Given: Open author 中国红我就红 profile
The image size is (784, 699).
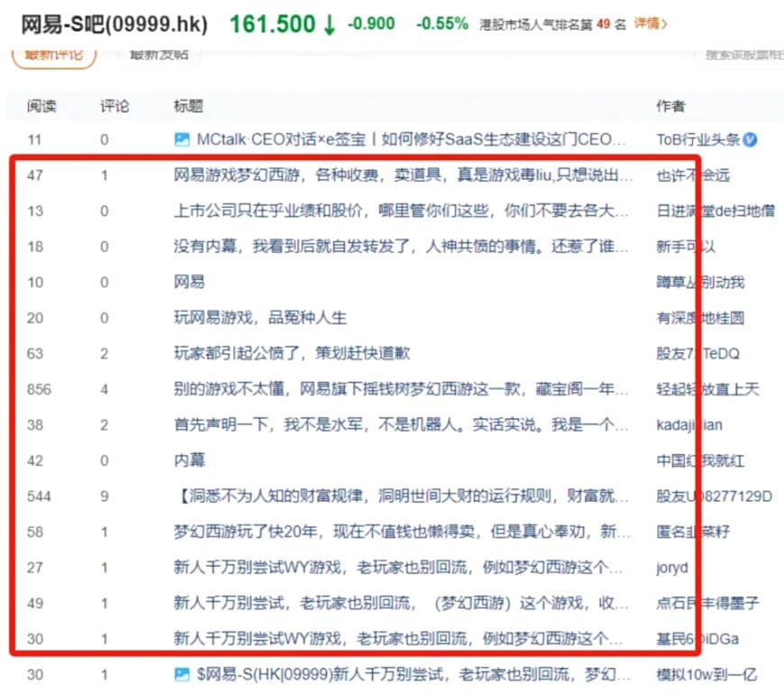Looking at the screenshot, I should pos(700,460).
